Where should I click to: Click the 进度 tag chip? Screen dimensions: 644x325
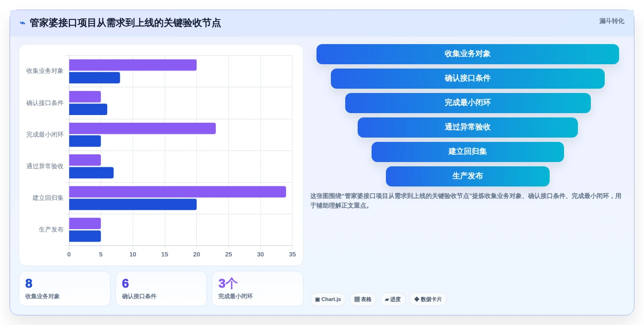(393, 300)
